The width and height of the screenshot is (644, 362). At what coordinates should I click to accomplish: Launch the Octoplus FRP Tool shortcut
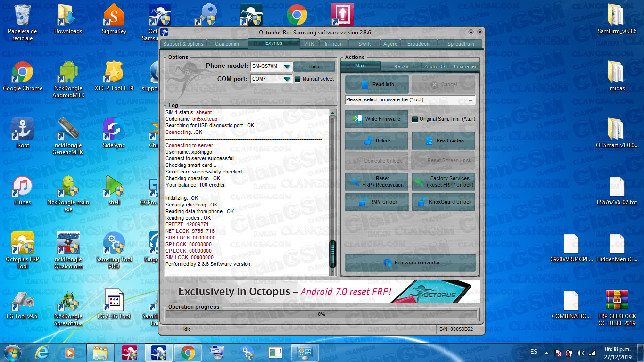pos(23,250)
